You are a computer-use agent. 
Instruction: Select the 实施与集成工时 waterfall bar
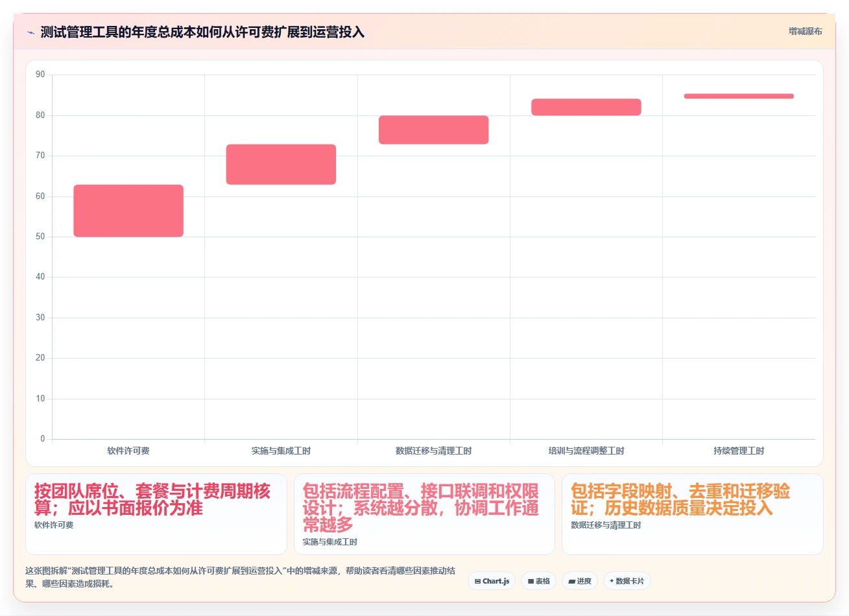point(281,165)
